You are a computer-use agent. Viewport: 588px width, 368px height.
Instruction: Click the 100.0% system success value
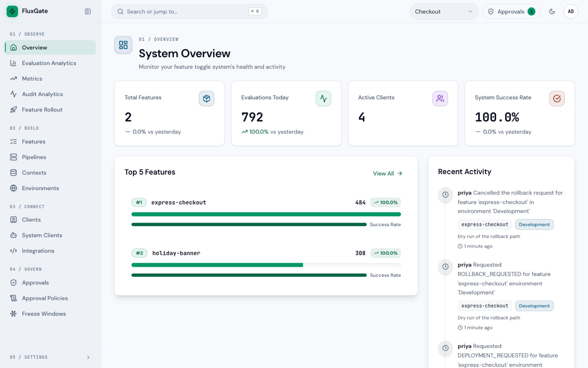(x=497, y=117)
